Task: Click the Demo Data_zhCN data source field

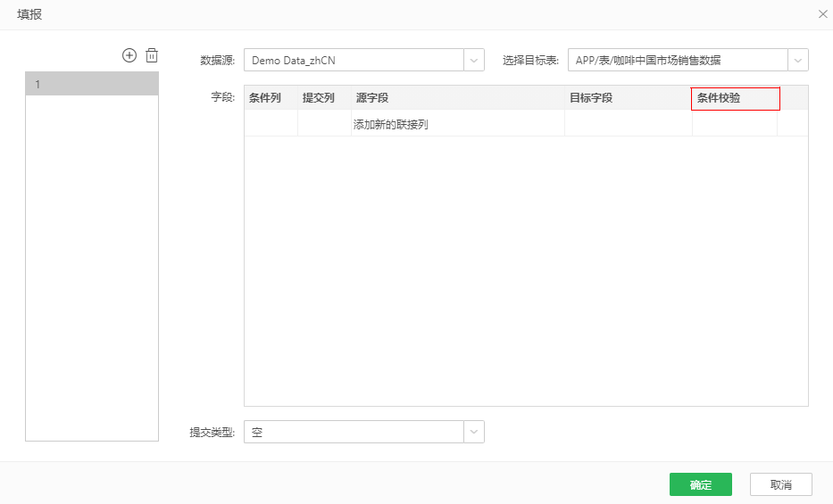Action: click(354, 60)
